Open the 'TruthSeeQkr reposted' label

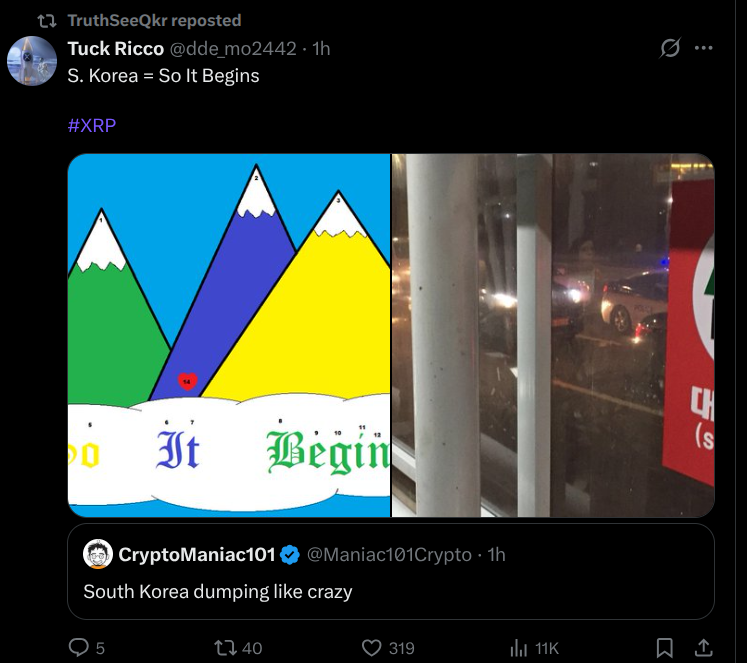point(154,20)
